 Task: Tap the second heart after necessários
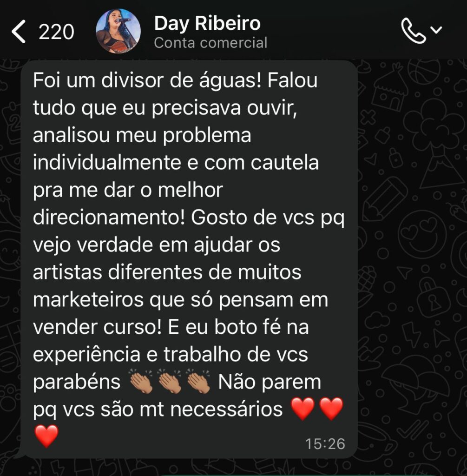pos(331,409)
